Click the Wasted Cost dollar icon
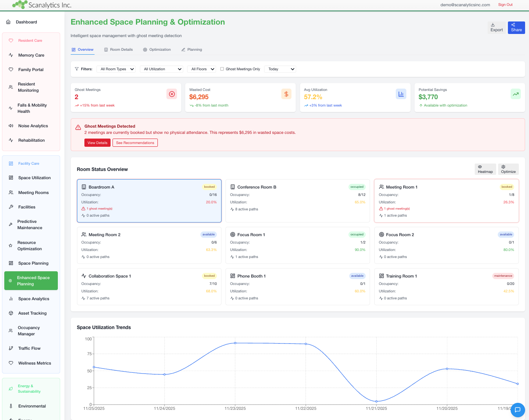The height and width of the screenshot is (420, 529). coord(286,94)
